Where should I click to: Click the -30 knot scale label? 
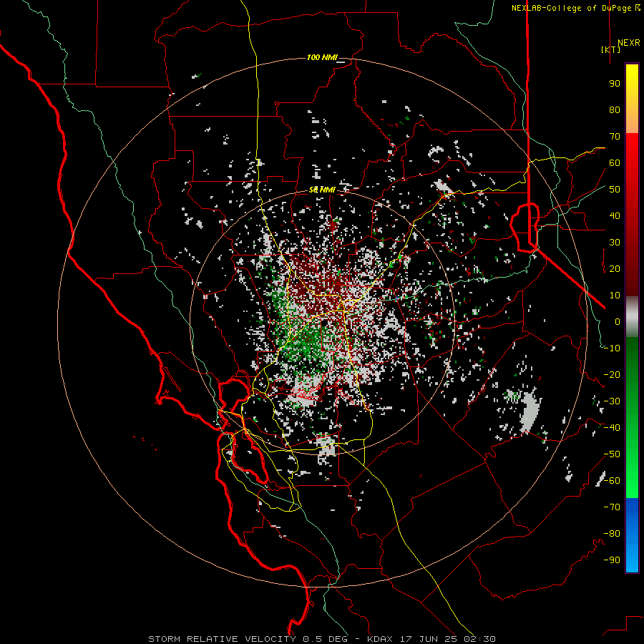612,401
